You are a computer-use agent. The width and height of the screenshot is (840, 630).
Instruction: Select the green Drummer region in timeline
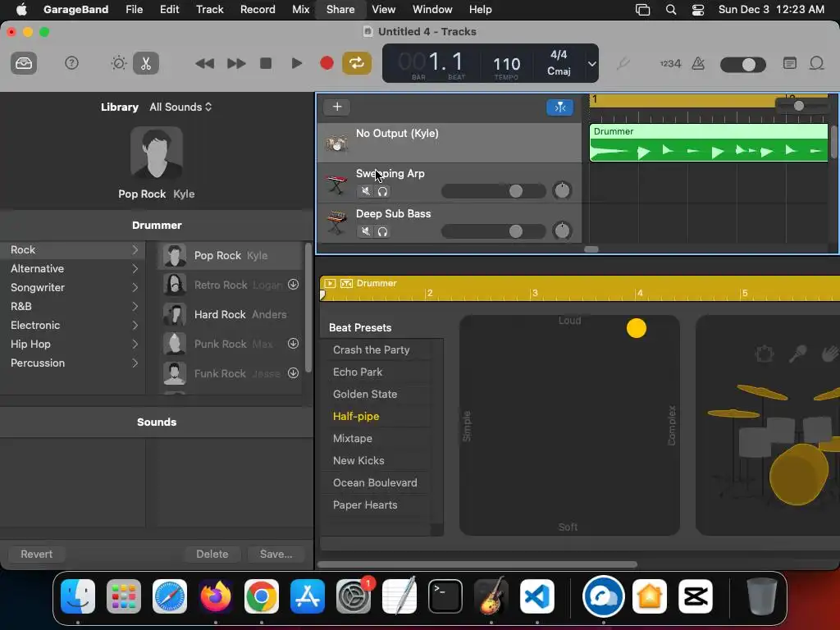[x=708, y=143]
